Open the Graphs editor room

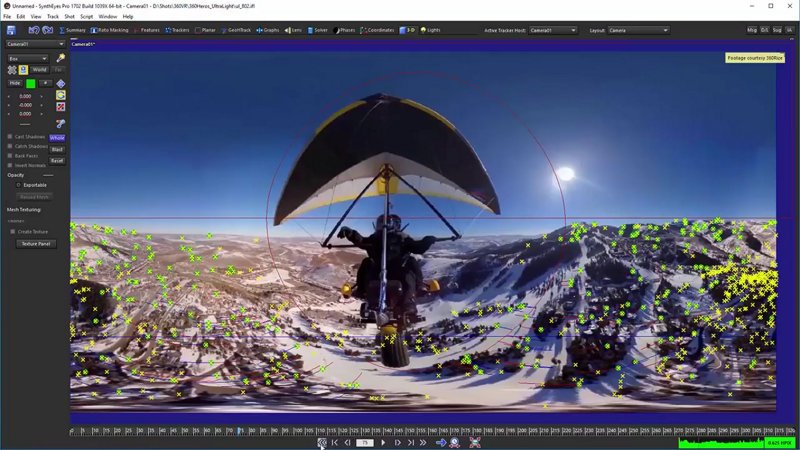point(267,30)
